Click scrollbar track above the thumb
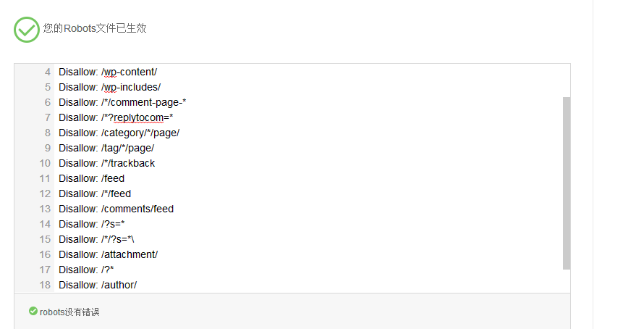Screen dimensions: 644x329 567,80
